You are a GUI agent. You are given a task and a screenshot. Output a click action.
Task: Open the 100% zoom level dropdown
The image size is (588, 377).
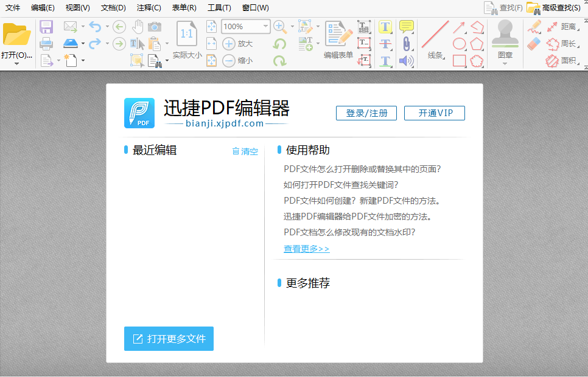pyautogui.click(x=265, y=26)
